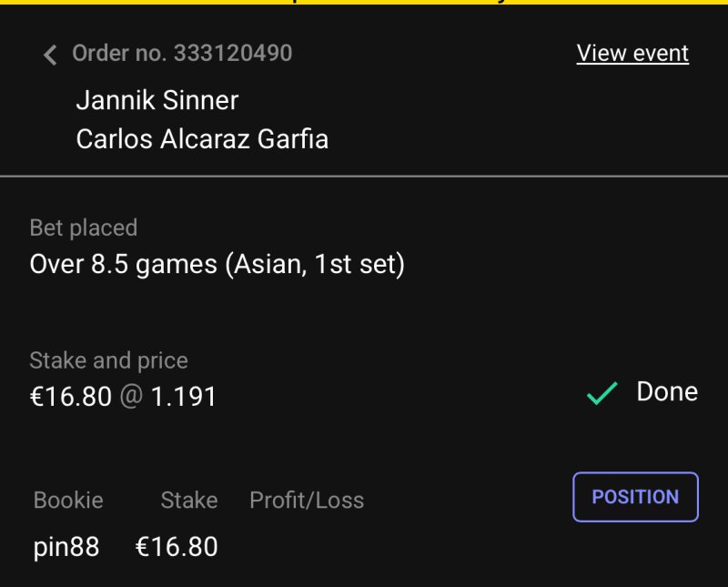
Task: Click the Stake and price label
Action: point(108,360)
